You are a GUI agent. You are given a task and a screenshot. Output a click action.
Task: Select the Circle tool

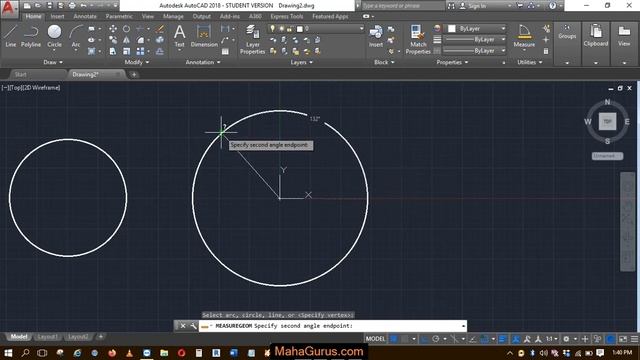coord(54,36)
